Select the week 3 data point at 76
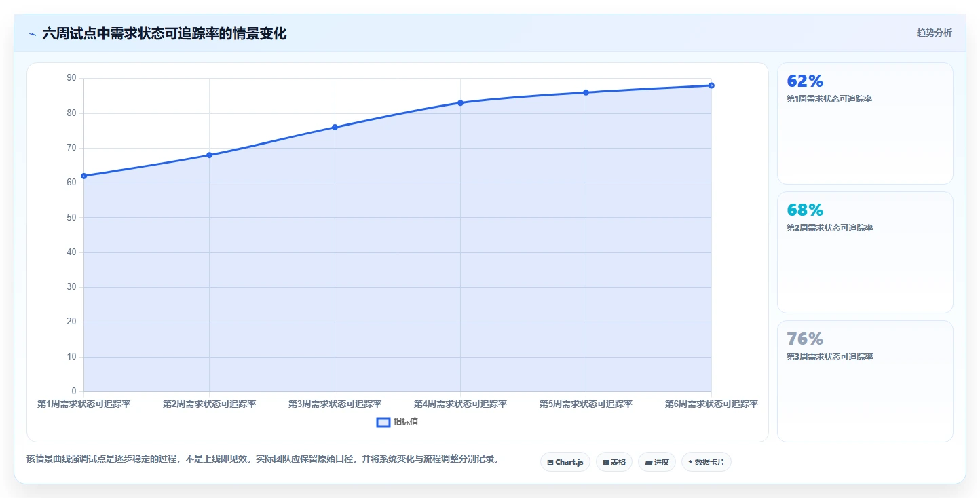Image resolution: width=980 pixels, height=498 pixels. (x=335, y=127)
